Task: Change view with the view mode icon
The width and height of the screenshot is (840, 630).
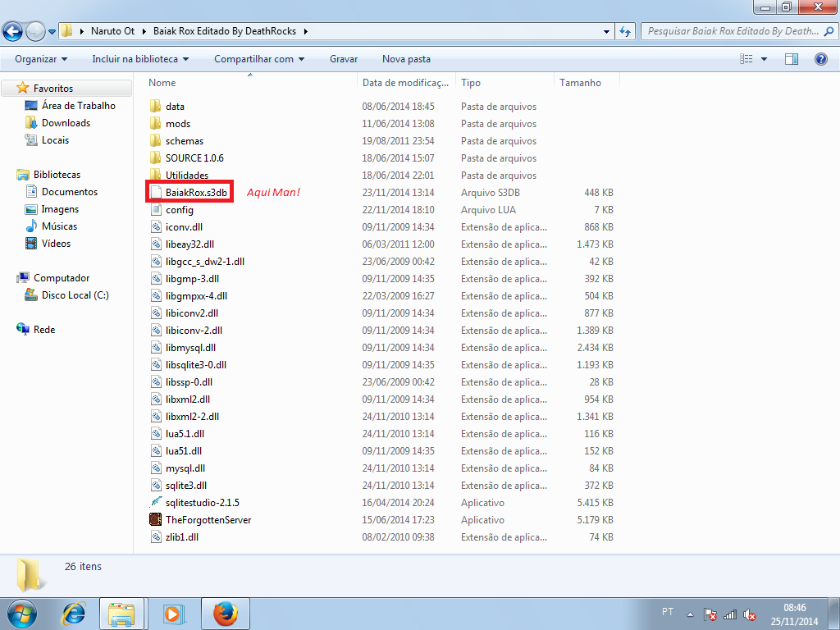Action: [746, 59]
